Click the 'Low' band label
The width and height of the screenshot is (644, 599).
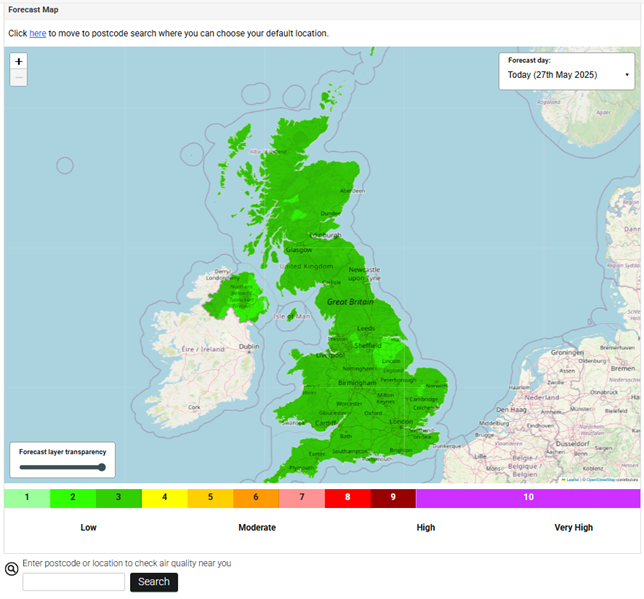pos(88,528)
